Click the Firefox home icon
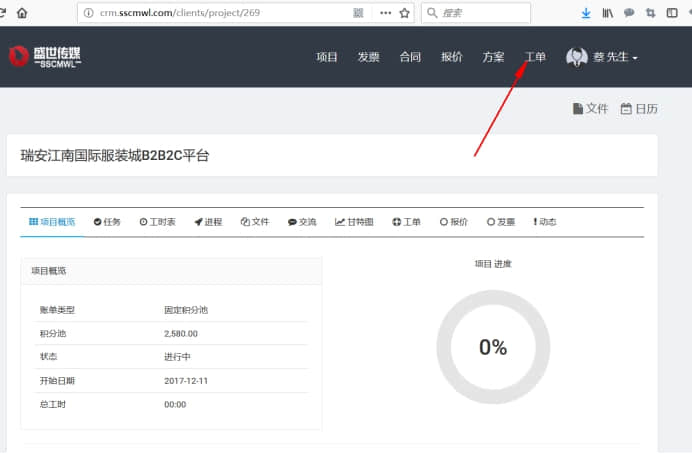Screen dimensions: 692x454 pyautogui.click(x=22, y=13)
